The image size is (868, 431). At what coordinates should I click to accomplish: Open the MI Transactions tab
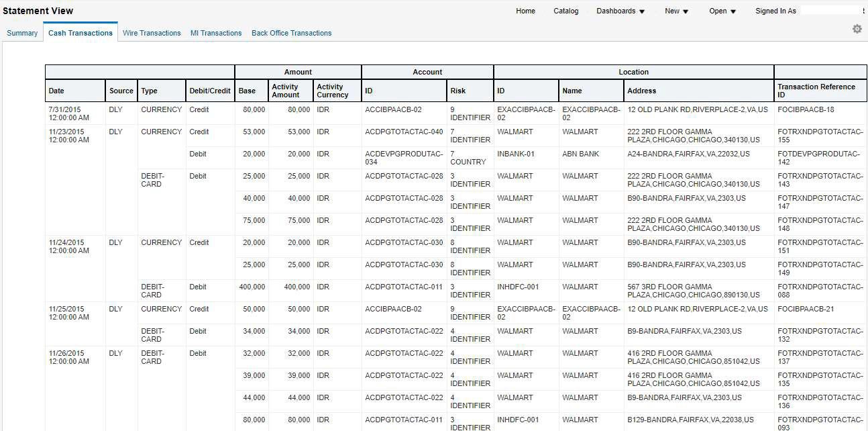coord(216,32)
